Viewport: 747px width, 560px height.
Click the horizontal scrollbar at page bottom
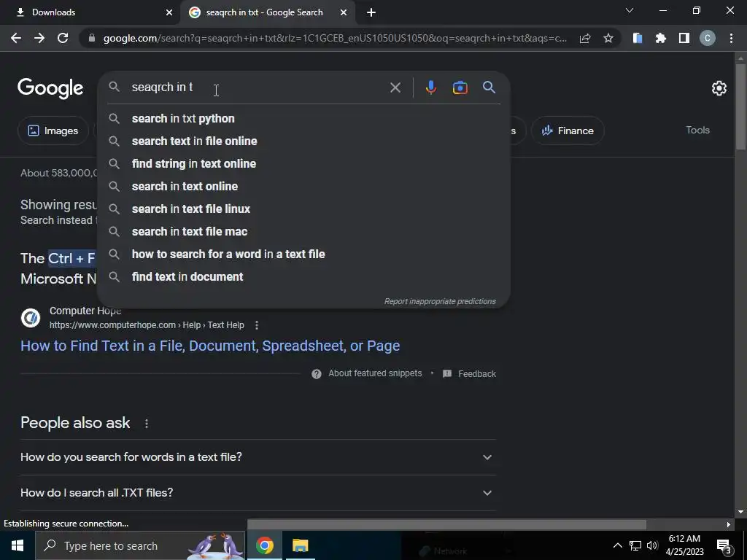446,524
